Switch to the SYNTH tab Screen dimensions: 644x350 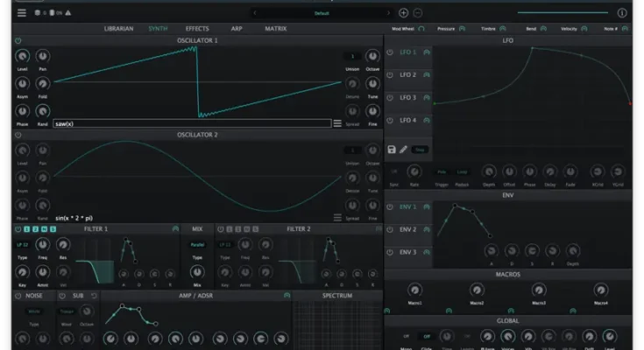tap(158, 29)
